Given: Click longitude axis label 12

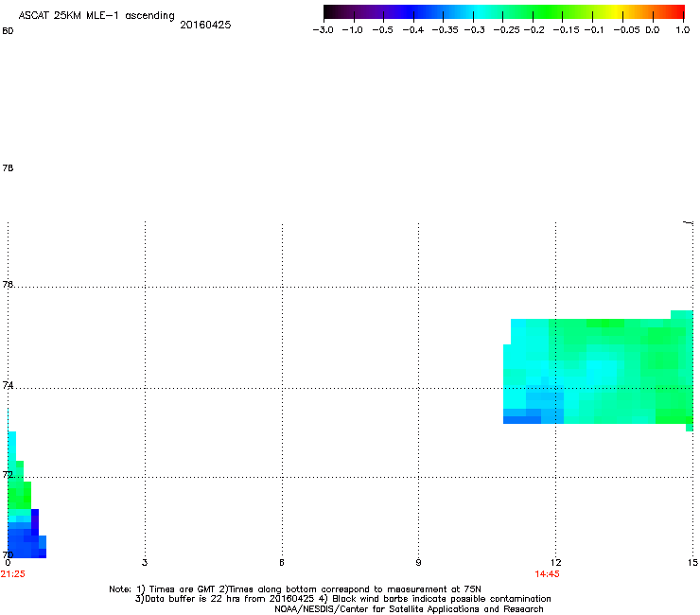Looking at the screenshot, I should click(x=555, y=563).
